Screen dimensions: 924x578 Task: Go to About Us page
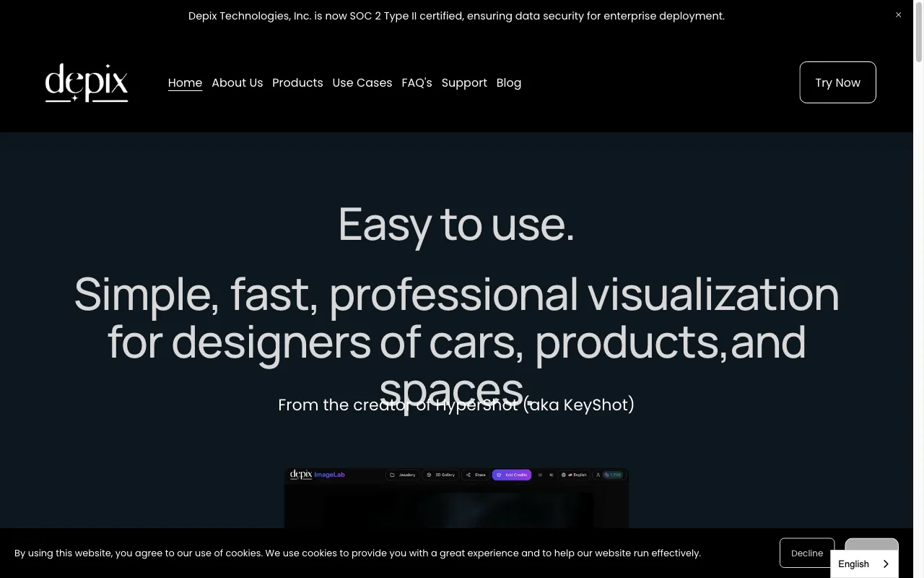pyautogui.click(x=237, y=82)
